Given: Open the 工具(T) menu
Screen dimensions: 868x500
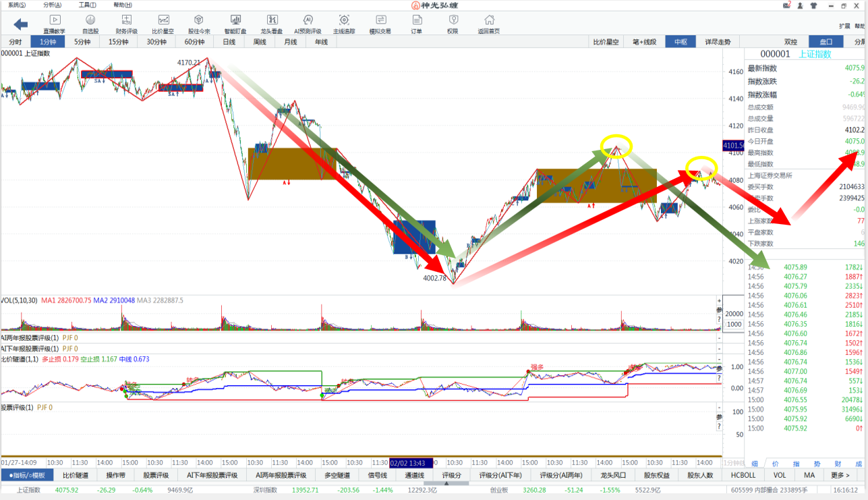Looking at the screenshot, I should click(88, 5).
